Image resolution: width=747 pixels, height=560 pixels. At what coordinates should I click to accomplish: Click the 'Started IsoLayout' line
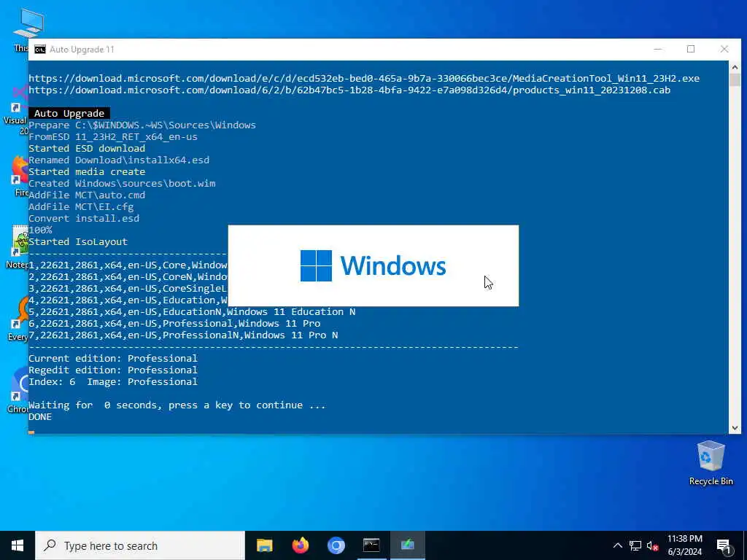click(78, 241)
